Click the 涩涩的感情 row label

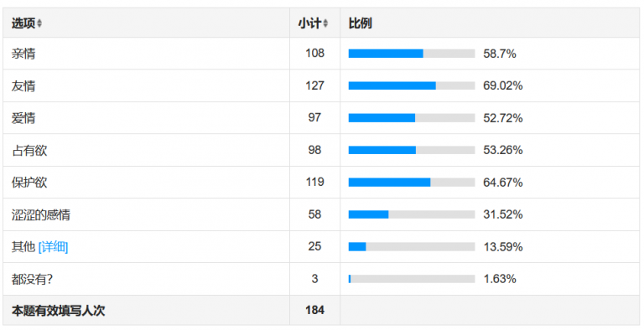coord(41,214)
